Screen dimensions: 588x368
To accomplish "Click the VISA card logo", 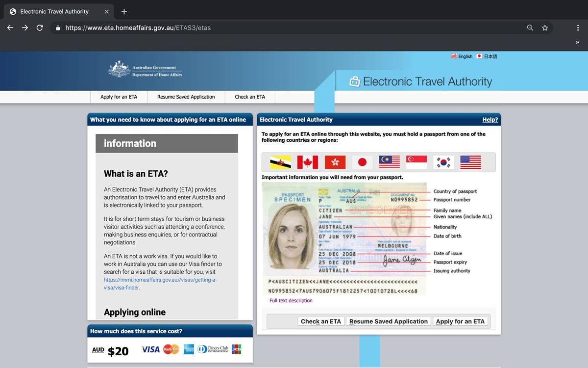I will 151,349.
